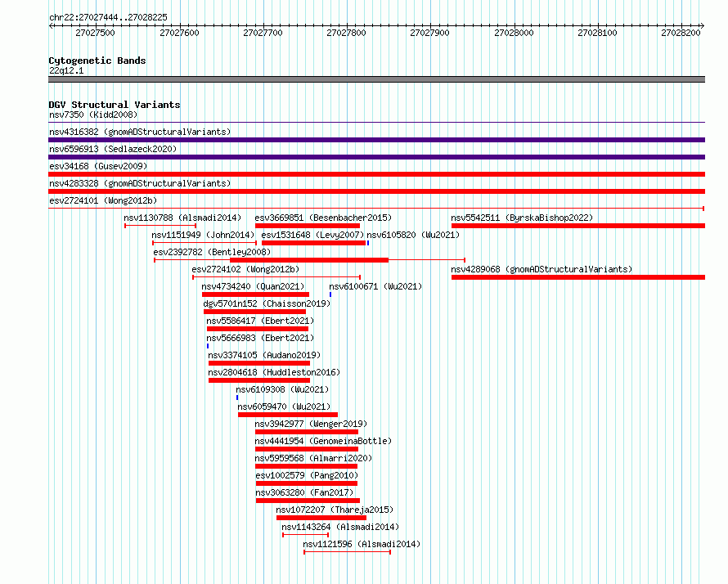Image resolution: width=728 pixels, height=584 pixels.
Task: Select nsv4283328 (gnomADStructuralVariants) label
Action: pos(140,183)
